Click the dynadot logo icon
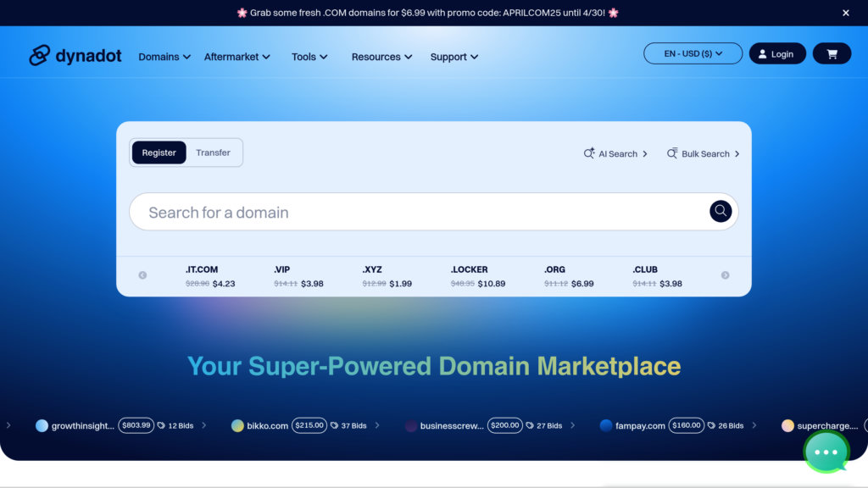This screenshot has width=868, height=488. 40,56
